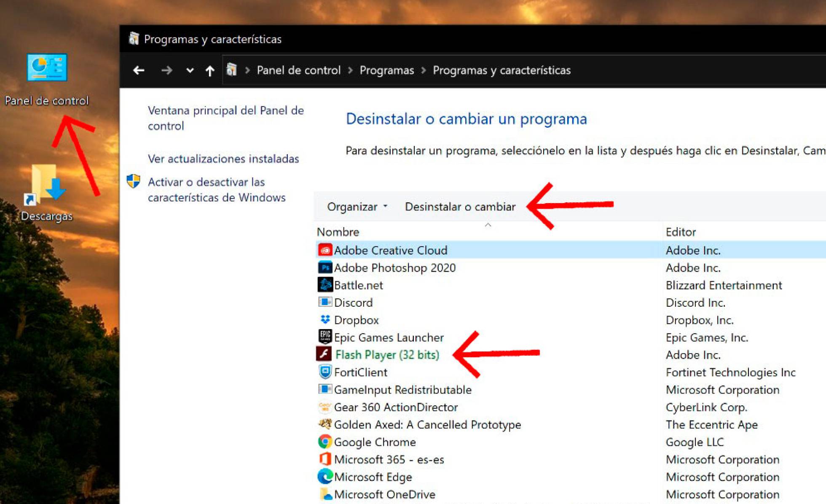Click Dropbox, Inc. editor cell
Viewport: 826px width, 504px height.
pos(700,320)
